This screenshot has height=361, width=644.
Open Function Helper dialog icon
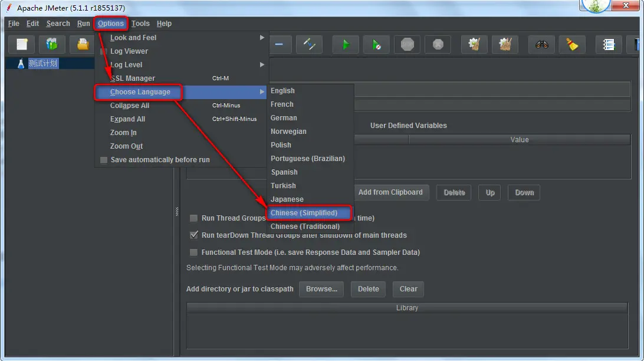(x=608, y=44)
